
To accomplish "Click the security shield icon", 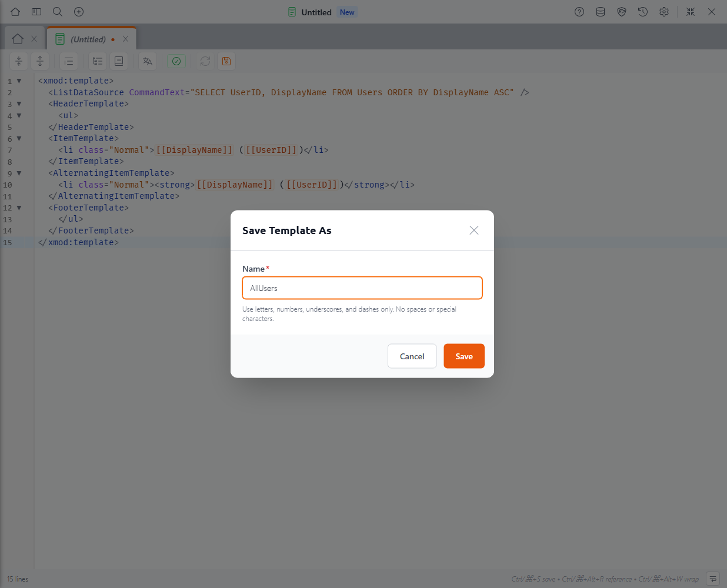I will (x=622, y=12).
